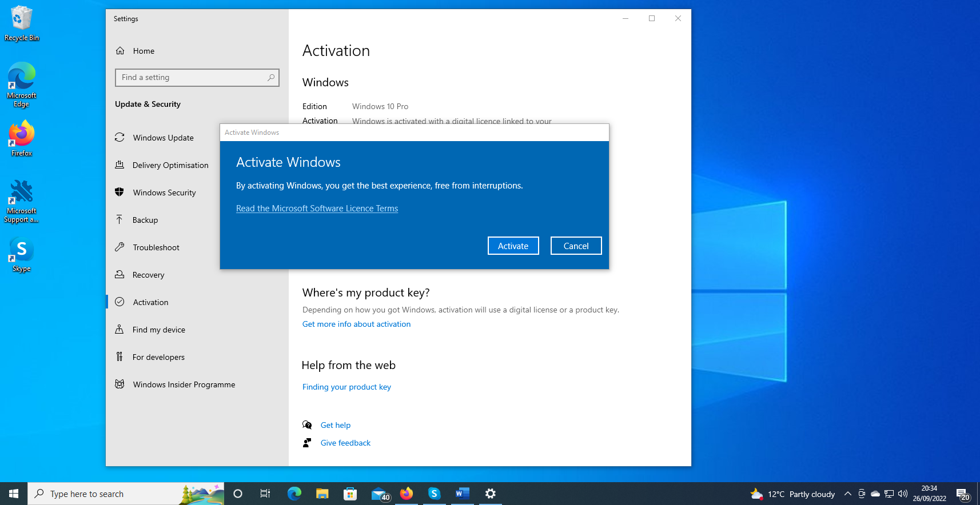The width and height of the screenshot is (980, 505).
Task: Click the Windows Security shield icon
Action: click(119, 192)
